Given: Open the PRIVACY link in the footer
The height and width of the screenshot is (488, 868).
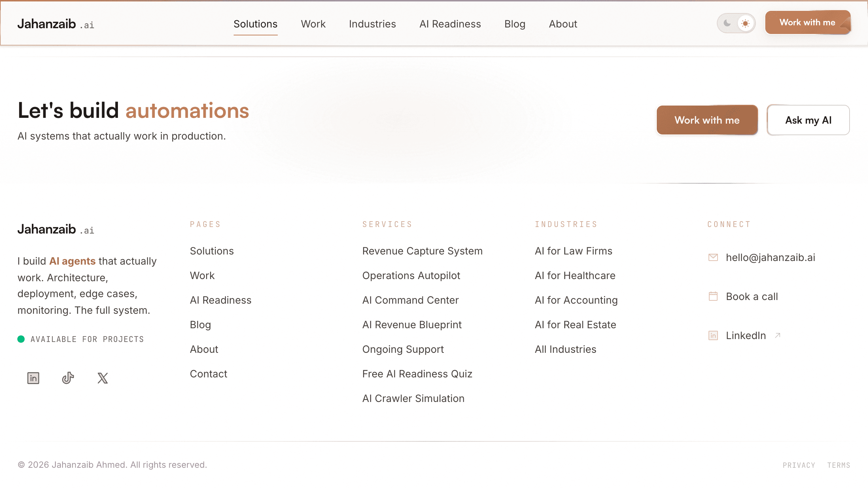Looking at the screenshot, I should (799, 465).
